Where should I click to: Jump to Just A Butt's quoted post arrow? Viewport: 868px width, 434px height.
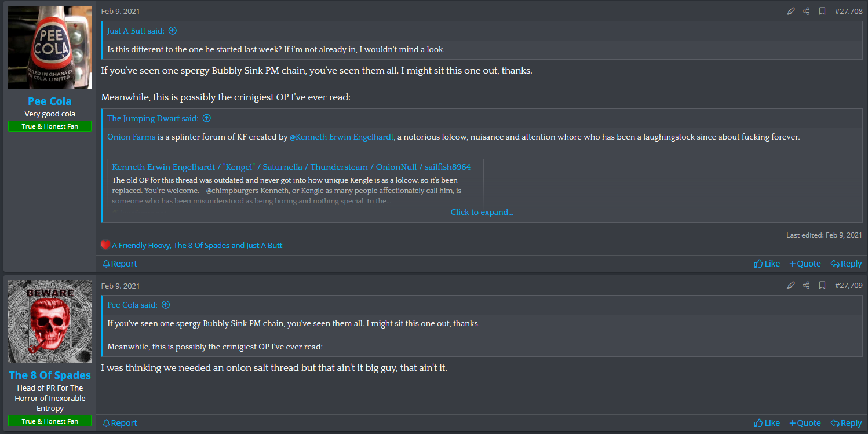[172, 31]
